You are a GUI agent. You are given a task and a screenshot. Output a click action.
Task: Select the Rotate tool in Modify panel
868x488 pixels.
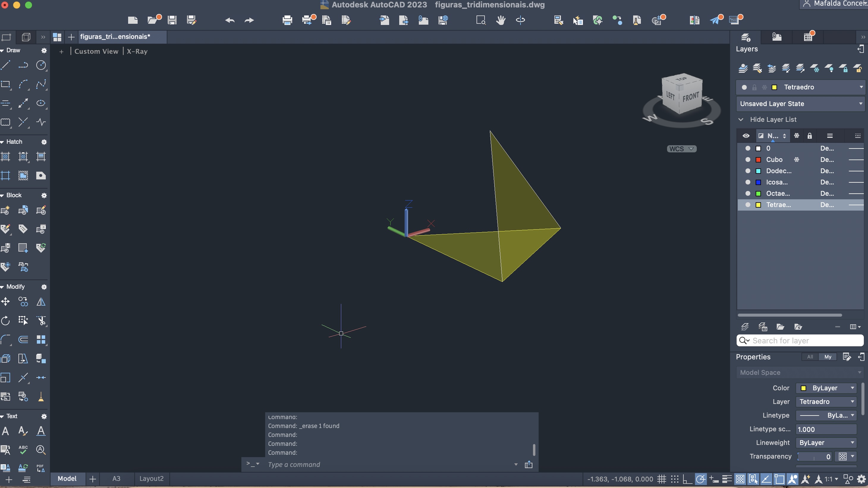pos(6,320)
